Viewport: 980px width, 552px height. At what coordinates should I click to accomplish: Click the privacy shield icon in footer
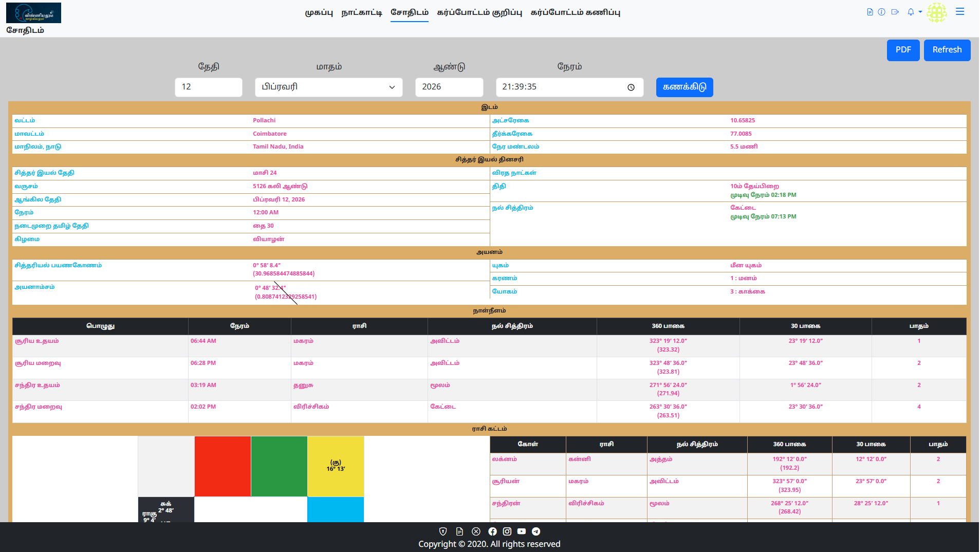click(x=443, y=531)
